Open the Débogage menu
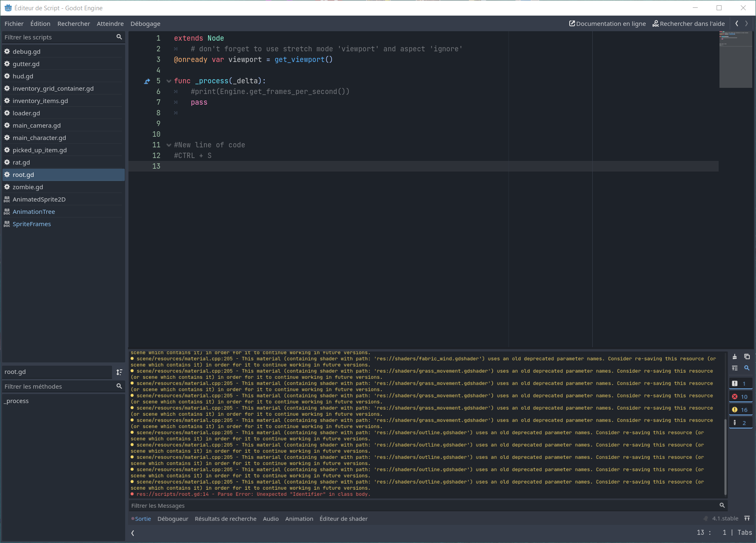Image resolution: width=756 pixels, height=543 pixels. click(x=145, y=23)
